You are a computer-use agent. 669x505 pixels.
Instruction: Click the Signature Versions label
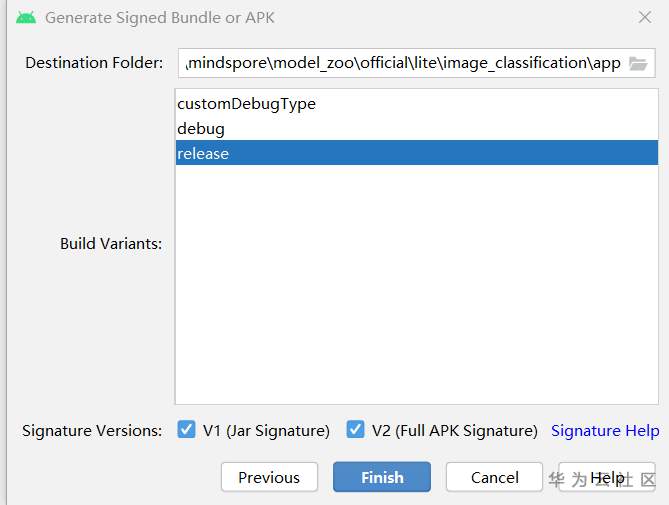[92, 431]
